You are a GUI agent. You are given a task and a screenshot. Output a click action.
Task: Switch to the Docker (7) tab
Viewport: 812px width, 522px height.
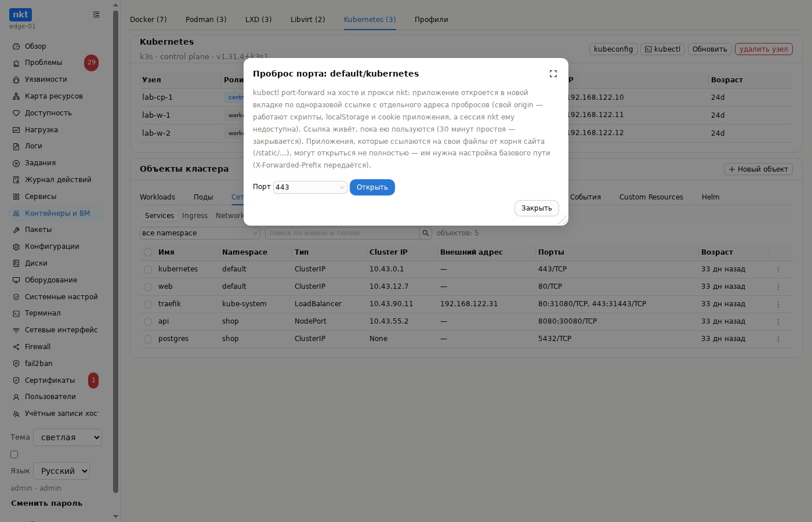[x=148, y=20]
